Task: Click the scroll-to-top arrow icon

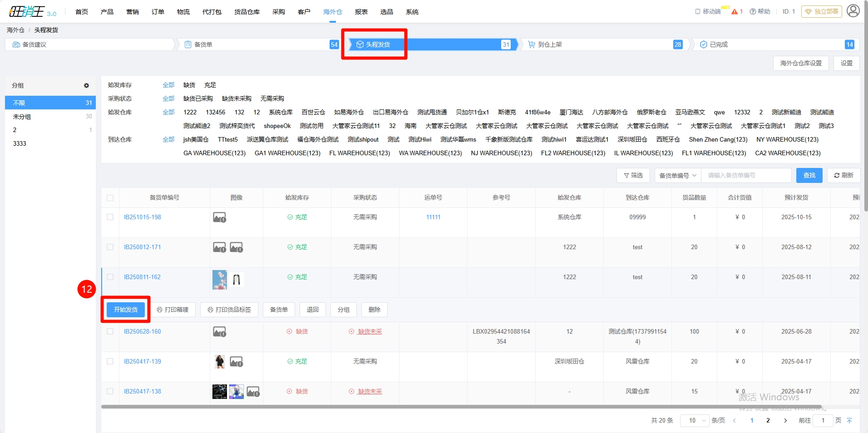Action: [849, 421]
